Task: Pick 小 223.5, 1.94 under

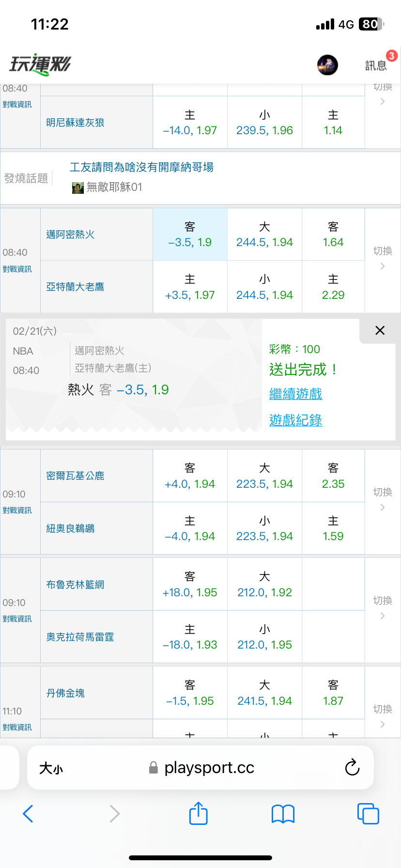Action: (264, 528)
